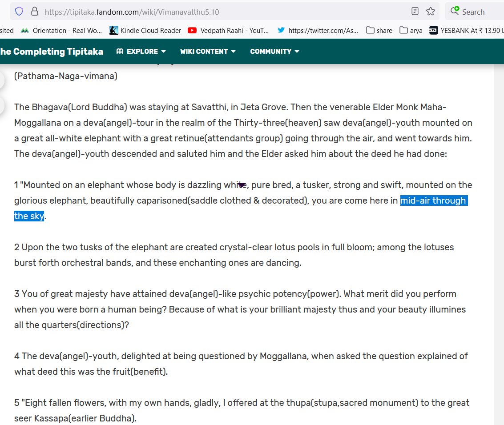Open the share bookmarks folder
The width and height of the screenshot is (504, 425).
[x=379, y=31]
